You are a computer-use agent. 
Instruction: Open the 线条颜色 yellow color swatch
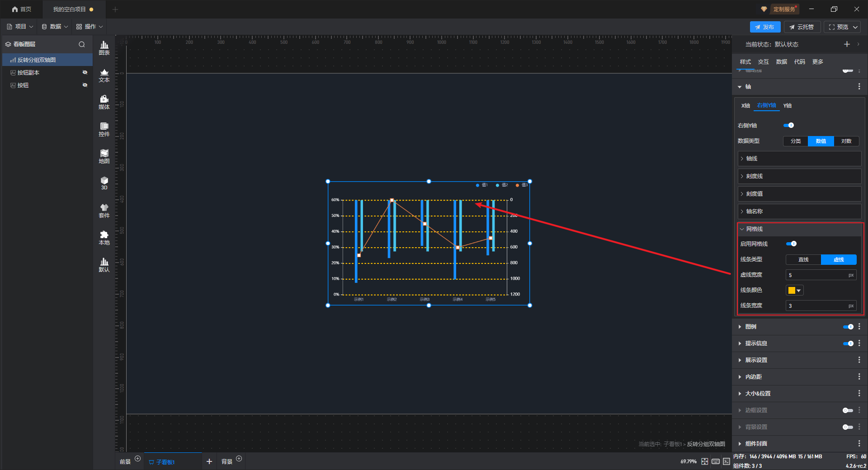click(x=794, y=291)
